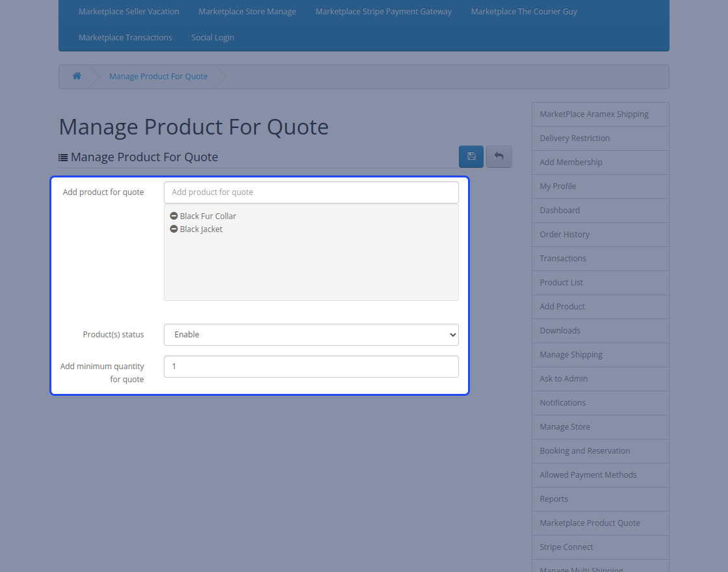Screen dimensions: 728x572
Task: Focus the Add product for quote field
Action: pos(311,192)
